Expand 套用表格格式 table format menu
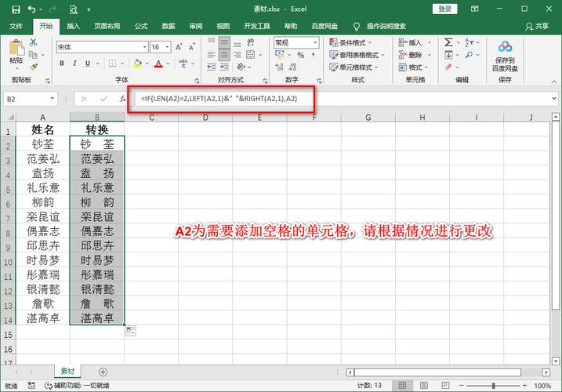The image size is (562, 392). point(357,55)
